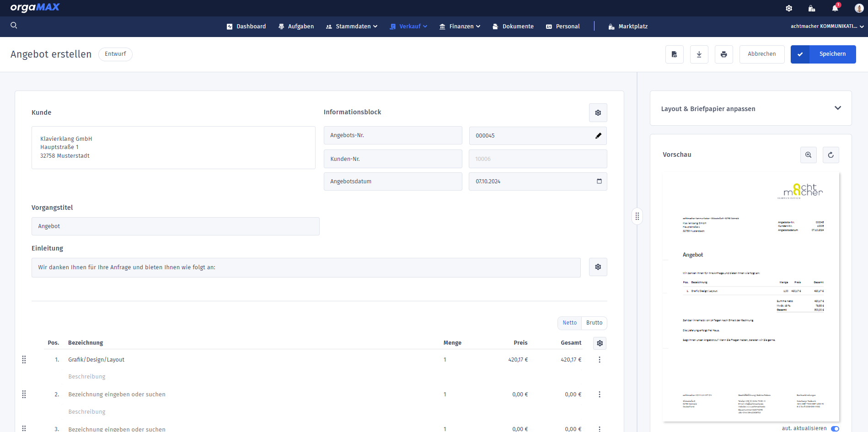Open the Stammdaten dropdown menu
Image resolution: width=868 pixels, height=432 pixels.
point(352,27)
